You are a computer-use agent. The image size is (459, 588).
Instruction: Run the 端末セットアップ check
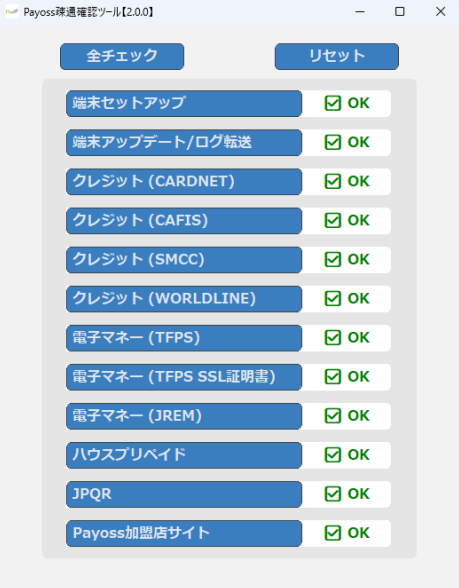coord(184,103)
